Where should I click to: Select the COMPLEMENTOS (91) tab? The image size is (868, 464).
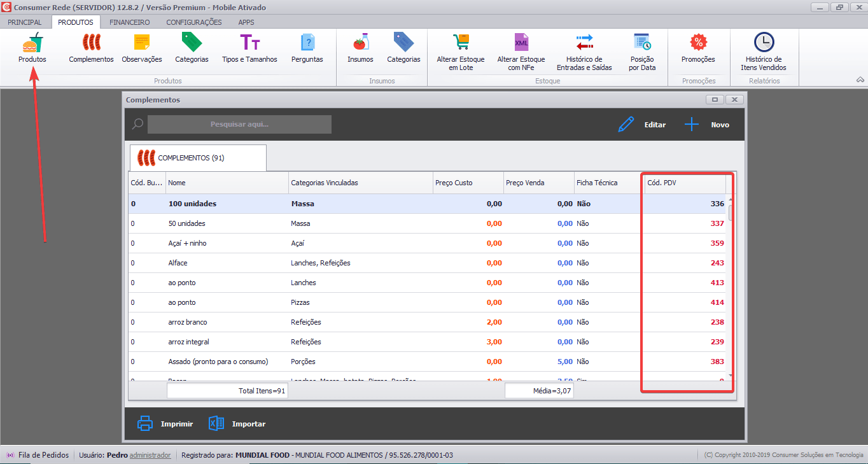(198, 158)
